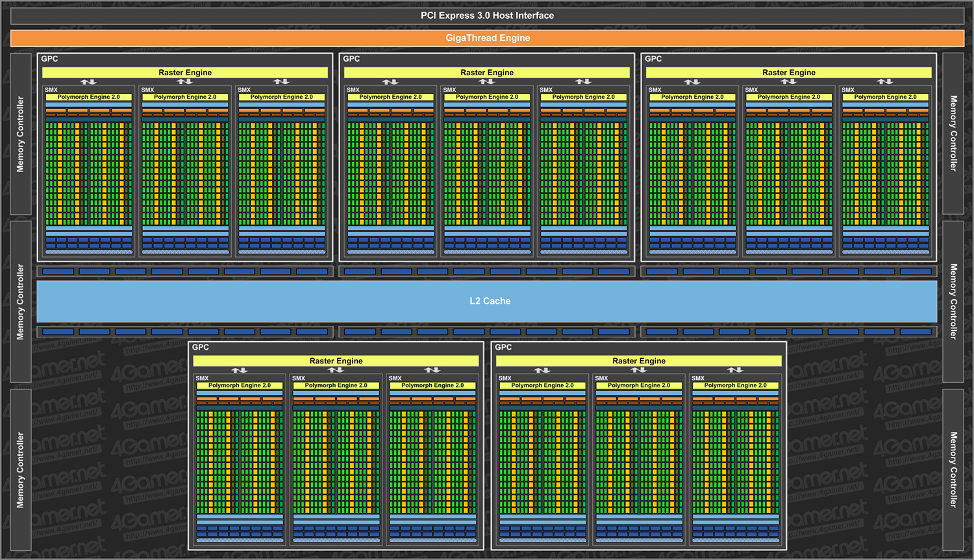974x560 pixels.
Task: Select the middle-left Memory Controller block
Action: (x=21, y=302)
